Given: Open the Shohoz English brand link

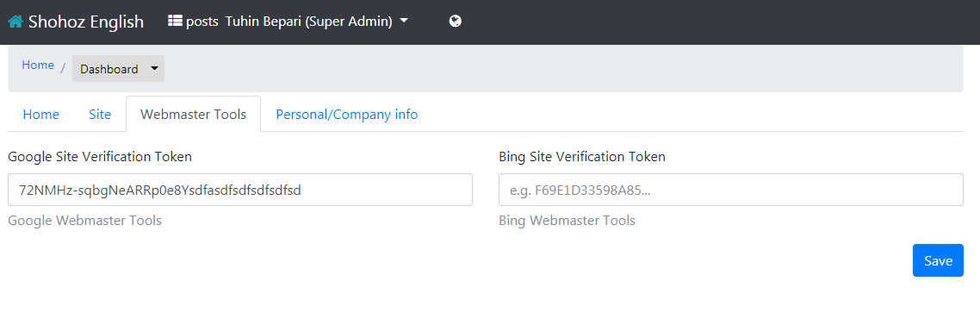Looking at the screenshot, I should (x=76, y=22).
